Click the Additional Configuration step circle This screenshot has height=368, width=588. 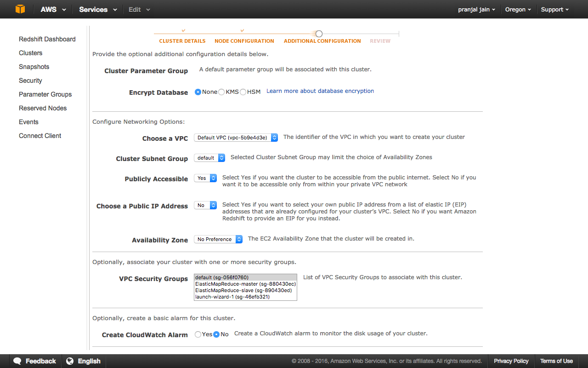tap(319, 34)
